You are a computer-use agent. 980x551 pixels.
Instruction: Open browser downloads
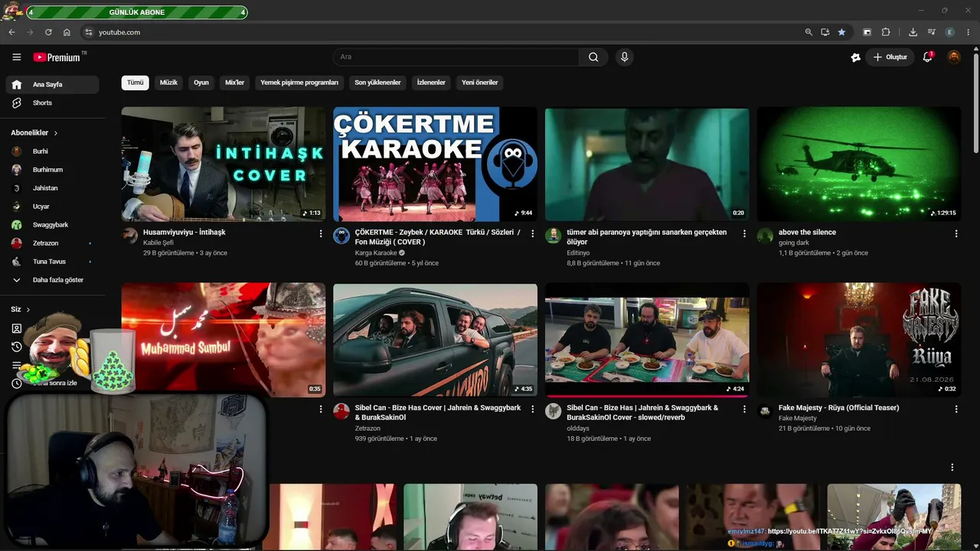click(913, 32)
